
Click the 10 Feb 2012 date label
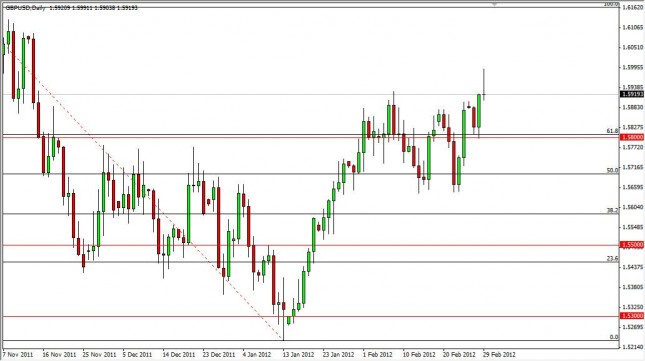pos(419,354)
